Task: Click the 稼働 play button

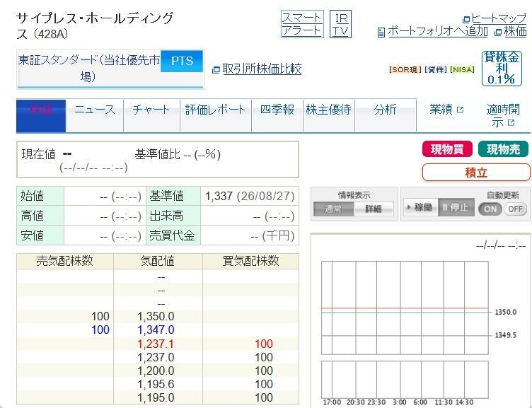Action: click(x=420, y=207)
